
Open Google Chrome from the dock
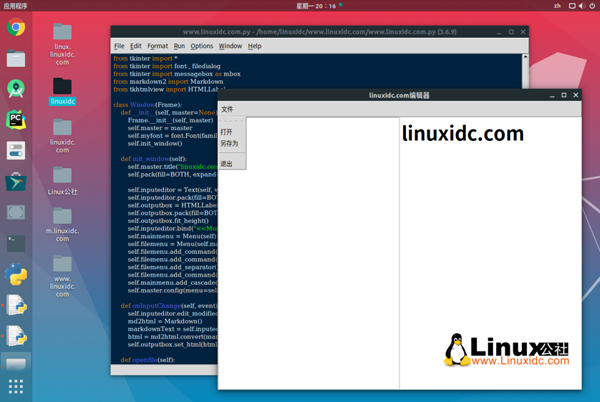[16, 28]
